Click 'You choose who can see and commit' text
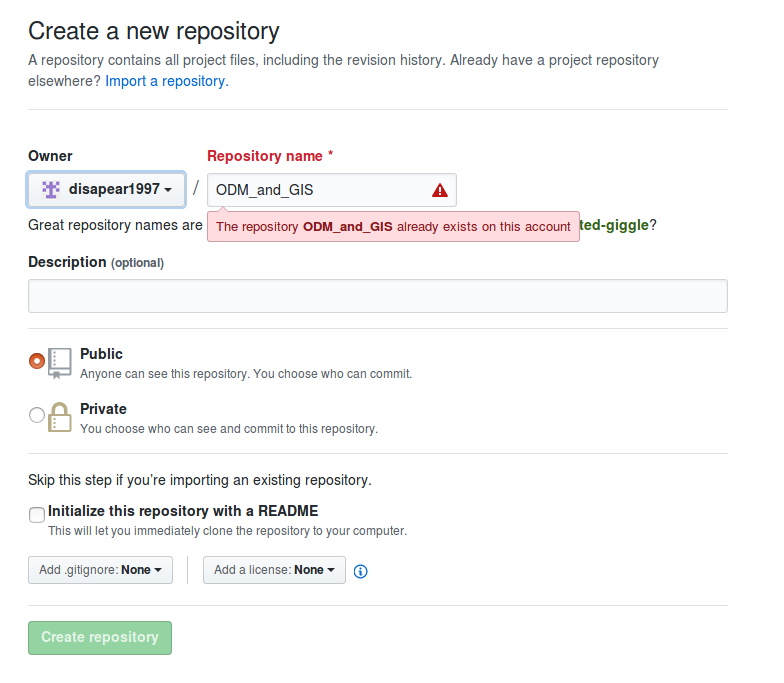 coord(229,428)
